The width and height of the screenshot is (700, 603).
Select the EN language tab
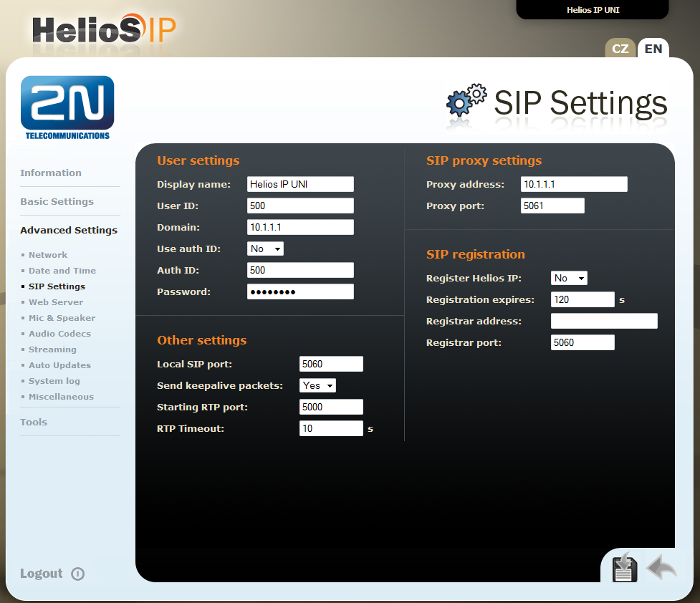point(653,49)
